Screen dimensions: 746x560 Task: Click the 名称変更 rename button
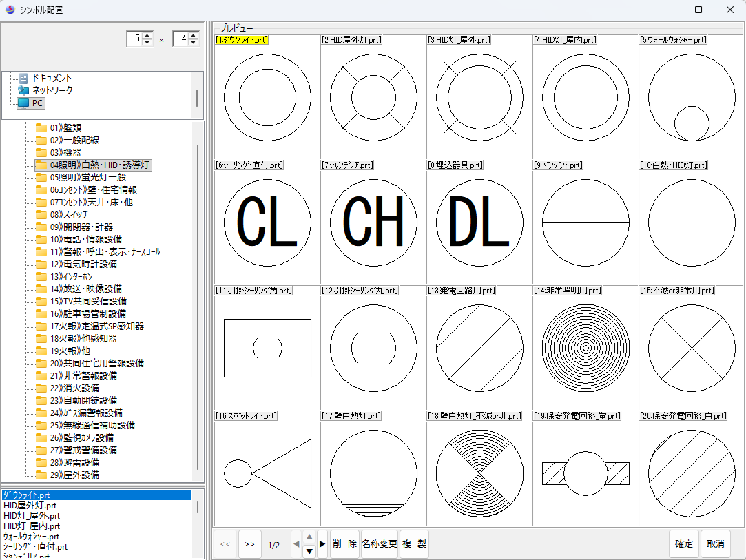pos(380,544)
